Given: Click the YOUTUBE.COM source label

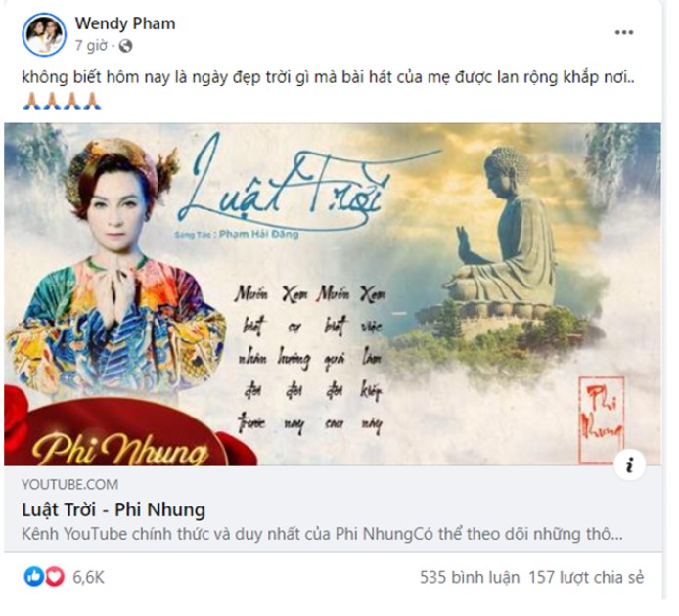Looking at the screenshot, I should point(69,484).
